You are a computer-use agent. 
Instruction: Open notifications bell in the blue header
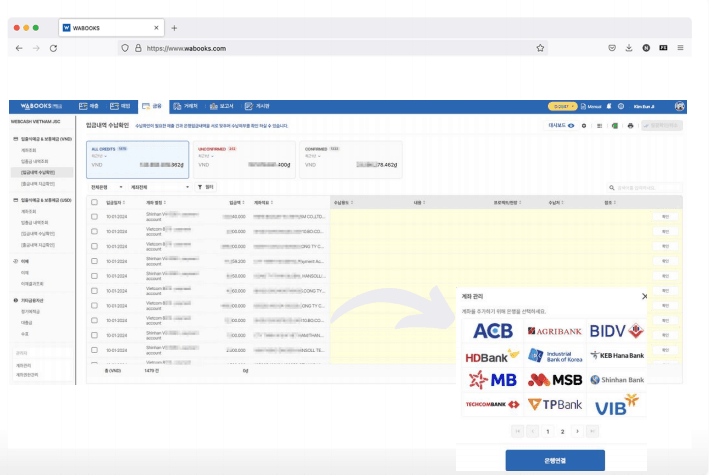click(609, 106)
